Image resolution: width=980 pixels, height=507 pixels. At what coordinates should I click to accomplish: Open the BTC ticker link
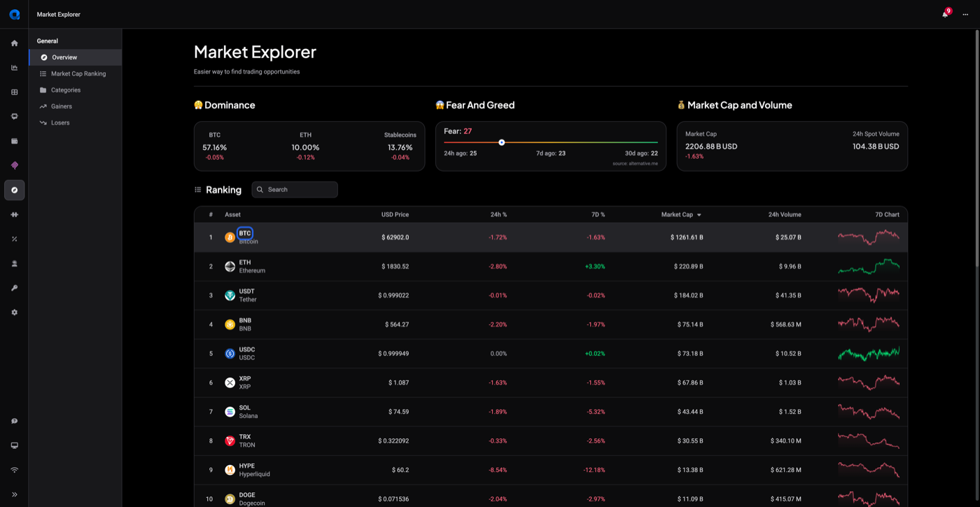[245, 233]
